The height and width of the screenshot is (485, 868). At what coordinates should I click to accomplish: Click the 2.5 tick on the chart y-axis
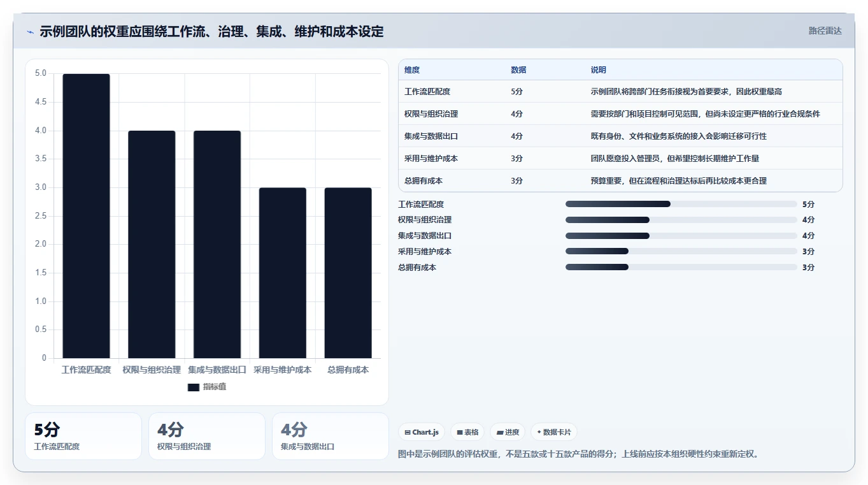(x=41, y=216)
